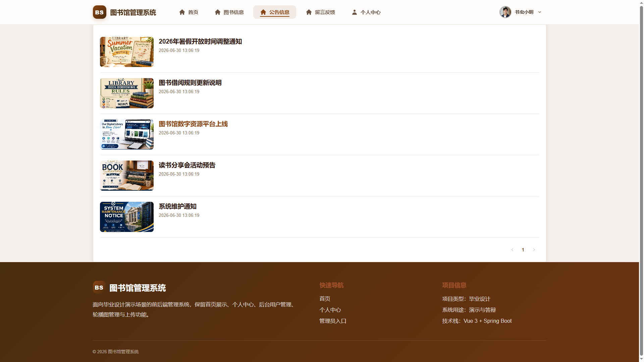Click the person icon beside 个人中心
This screenshot has width=644, height=362.
(x=355, y=12)
